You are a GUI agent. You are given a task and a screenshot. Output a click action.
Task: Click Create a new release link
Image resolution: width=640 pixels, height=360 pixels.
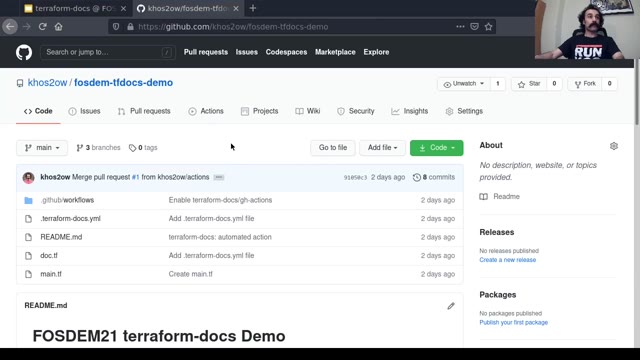click(507, 260)
